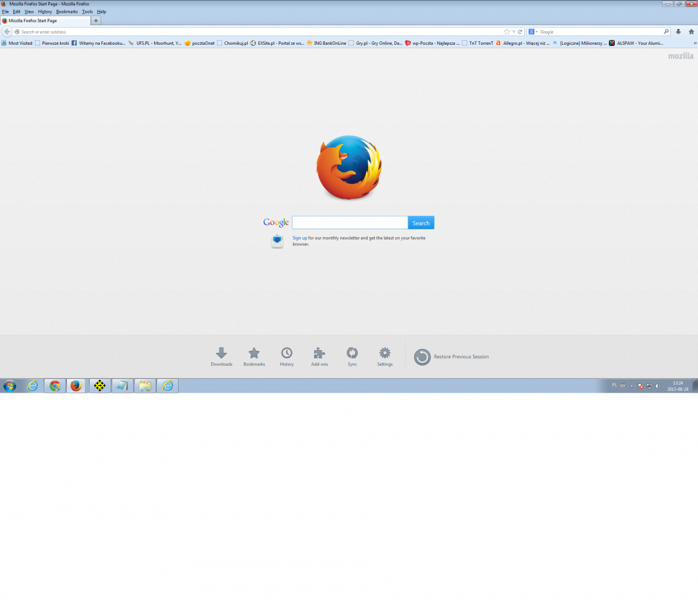
Task: Expand Most Visited bookmarks folder
Action: [x=17, y=43]
